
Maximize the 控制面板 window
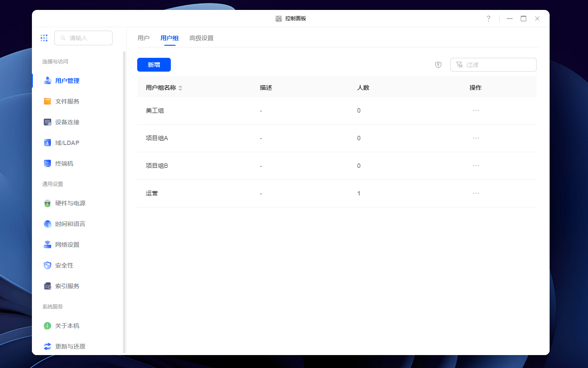[x=523, y=19]
